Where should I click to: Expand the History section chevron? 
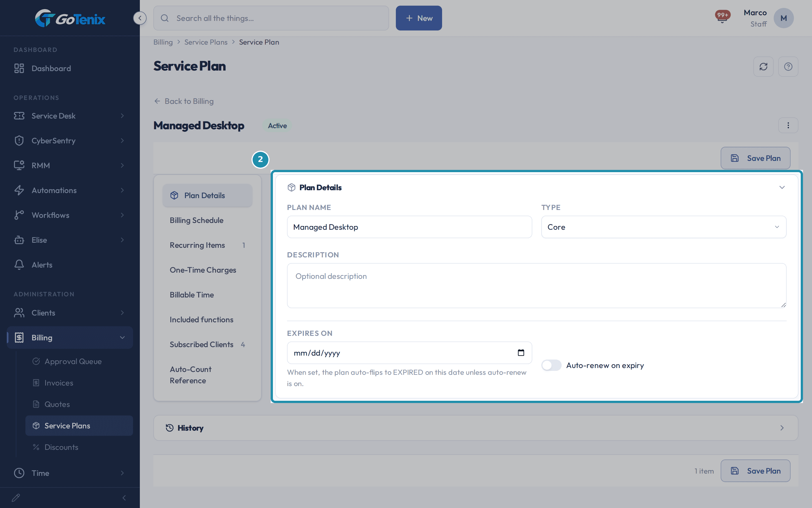(782, 428)
